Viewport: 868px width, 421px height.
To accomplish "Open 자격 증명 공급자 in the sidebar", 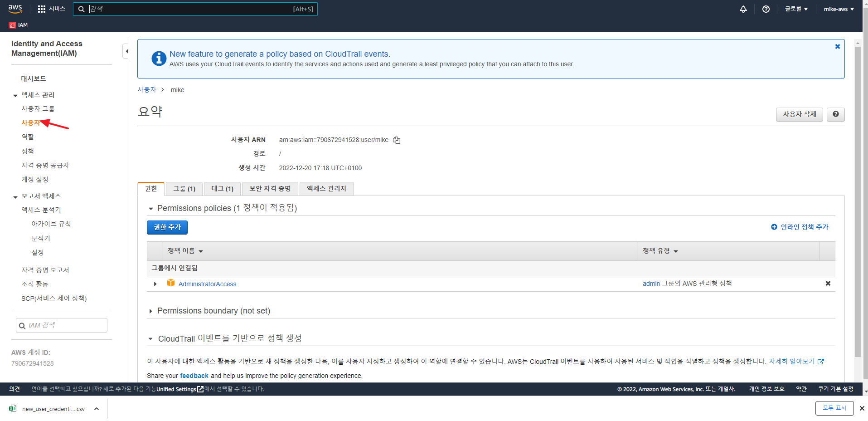I will coord(45,165).
